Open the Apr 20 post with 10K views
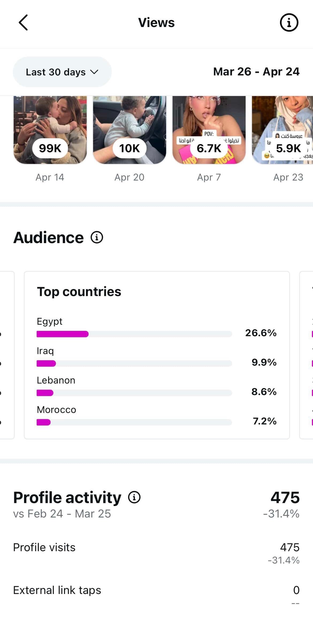This screenshot has width=313, height=644. point(129,130)
